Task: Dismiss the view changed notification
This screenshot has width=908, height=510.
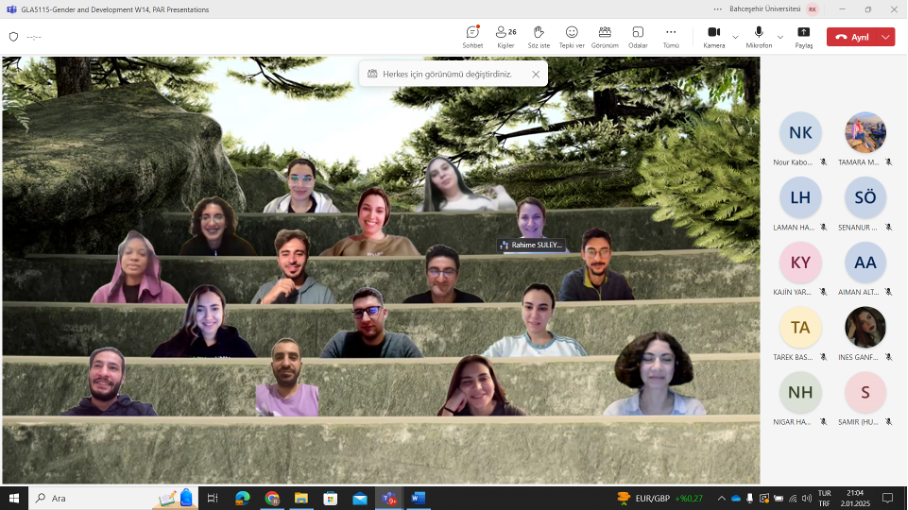Action: [x=536, y=74]
